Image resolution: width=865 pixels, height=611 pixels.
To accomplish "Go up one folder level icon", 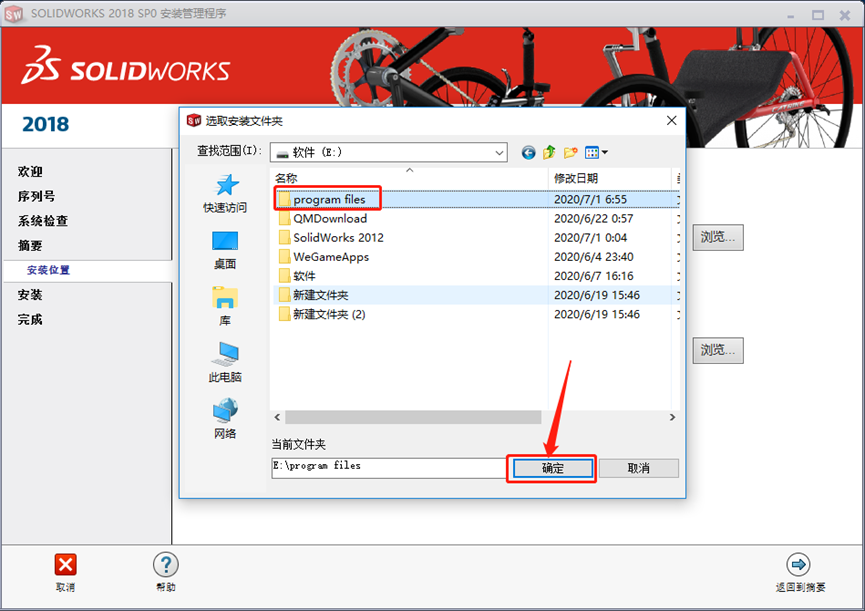I will tap(549, 152).
